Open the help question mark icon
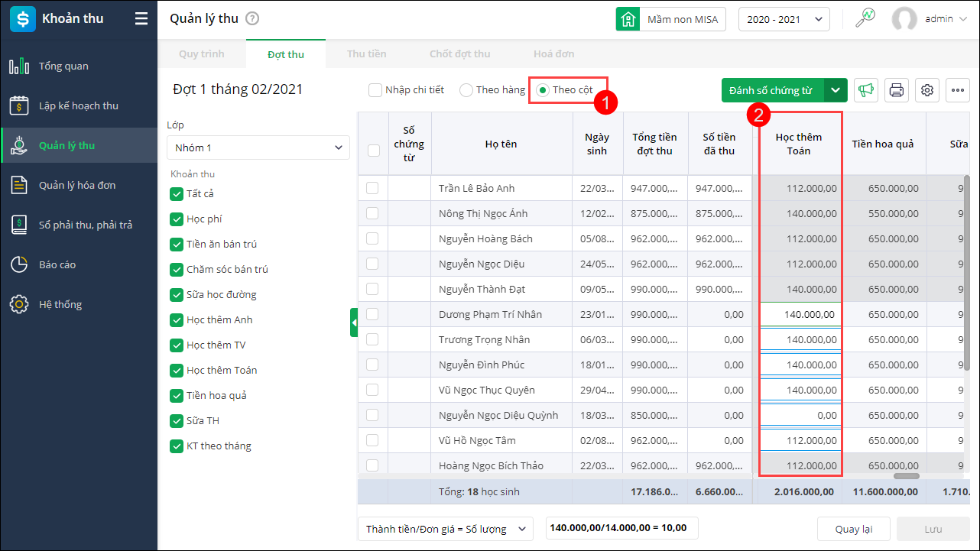This screenshot has height=551, width=980. click(252, 19)
